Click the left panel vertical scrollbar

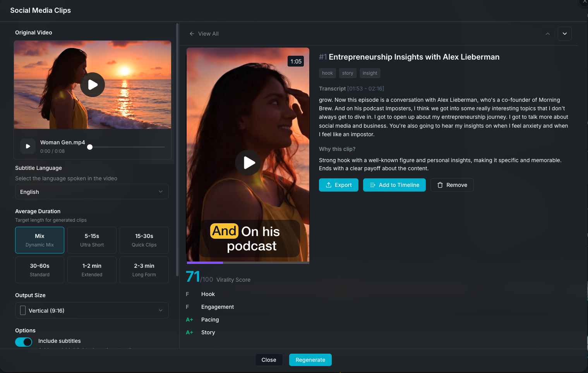pyautogui.click(x=177, y=149)
